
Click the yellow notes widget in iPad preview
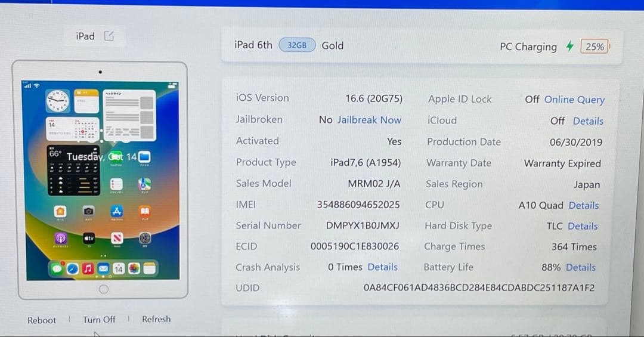point(86,101)
